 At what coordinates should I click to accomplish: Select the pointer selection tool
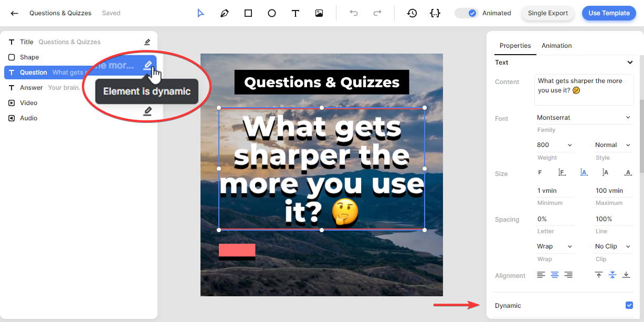click(200, 13)
